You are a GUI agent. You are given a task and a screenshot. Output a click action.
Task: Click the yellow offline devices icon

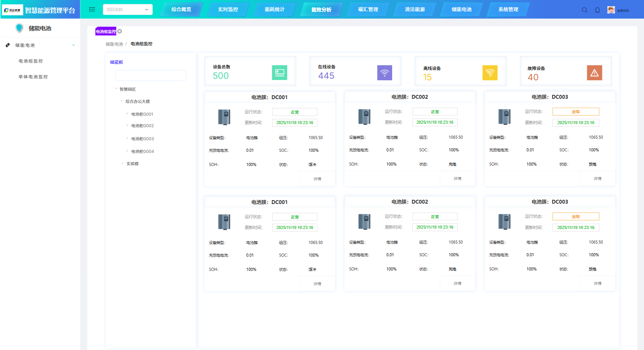pos(490,73)
